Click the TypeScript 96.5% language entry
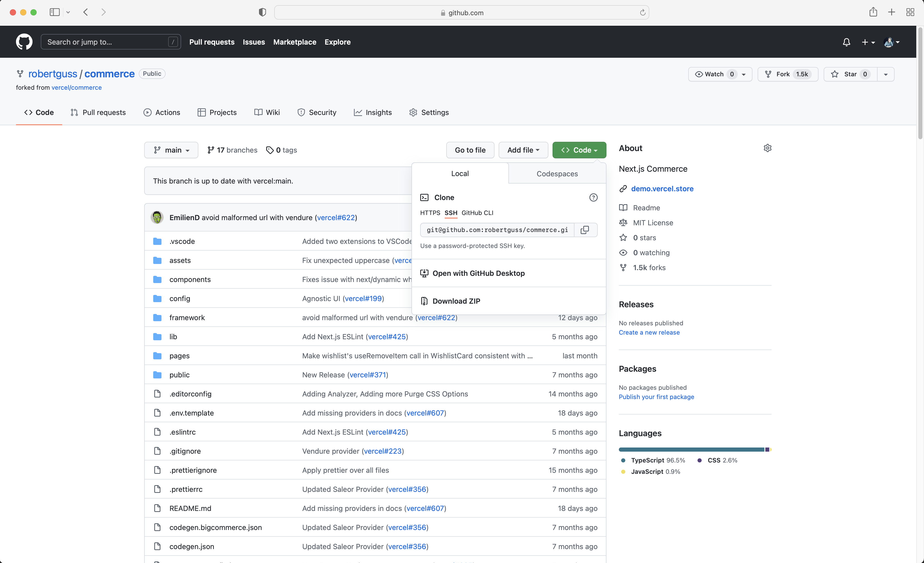The width and height of the screenshot is (924, 563). click(x=653, y=460)
